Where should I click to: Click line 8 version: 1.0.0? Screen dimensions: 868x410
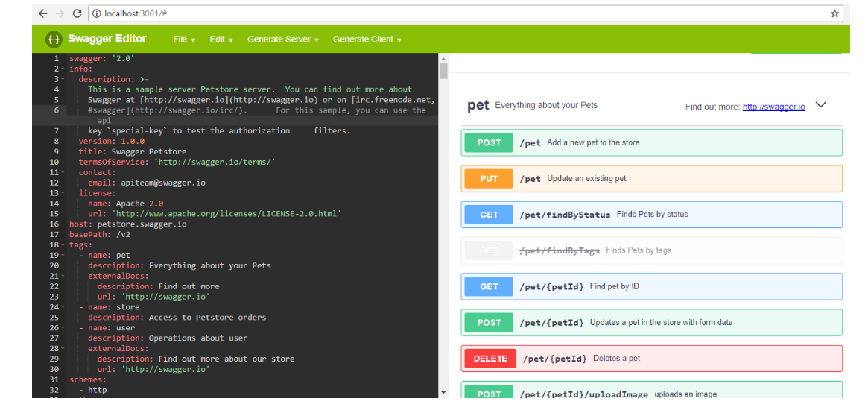[x=111, y=142]
